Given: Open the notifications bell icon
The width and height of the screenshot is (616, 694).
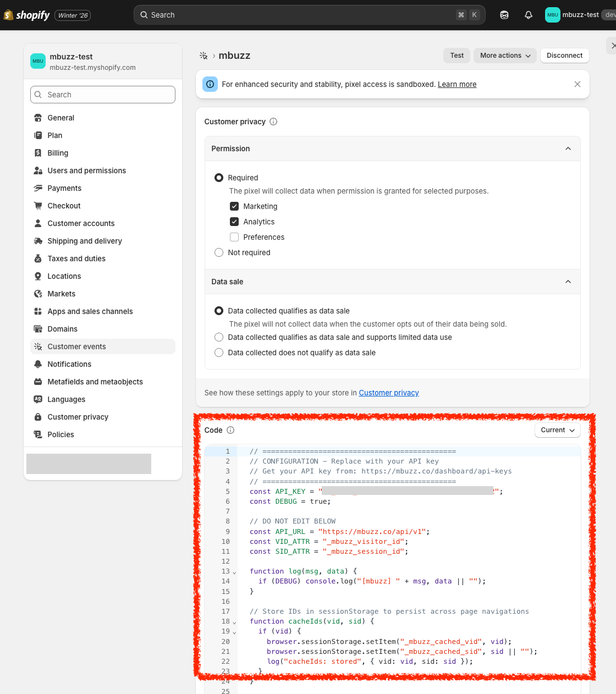Looking at the screenshot, I should click(x=528, y=15).
